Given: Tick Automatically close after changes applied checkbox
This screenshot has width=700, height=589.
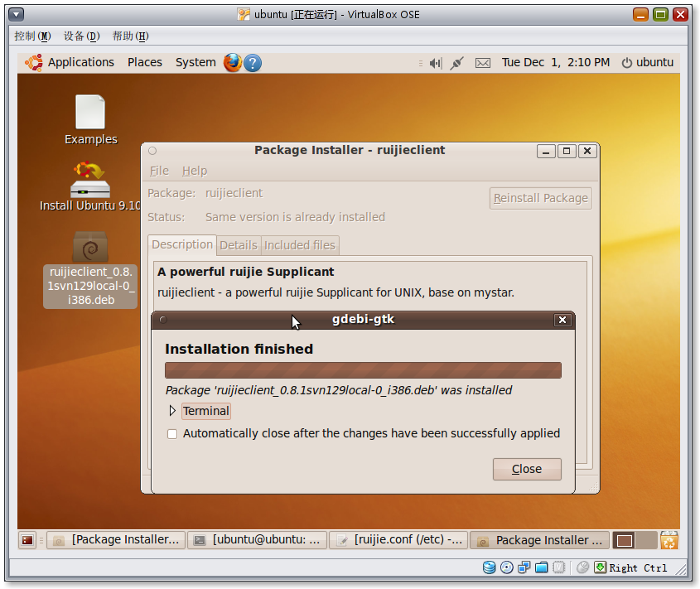Looking at the screenshot, I should pyautogui.click(x=172, y=434).
